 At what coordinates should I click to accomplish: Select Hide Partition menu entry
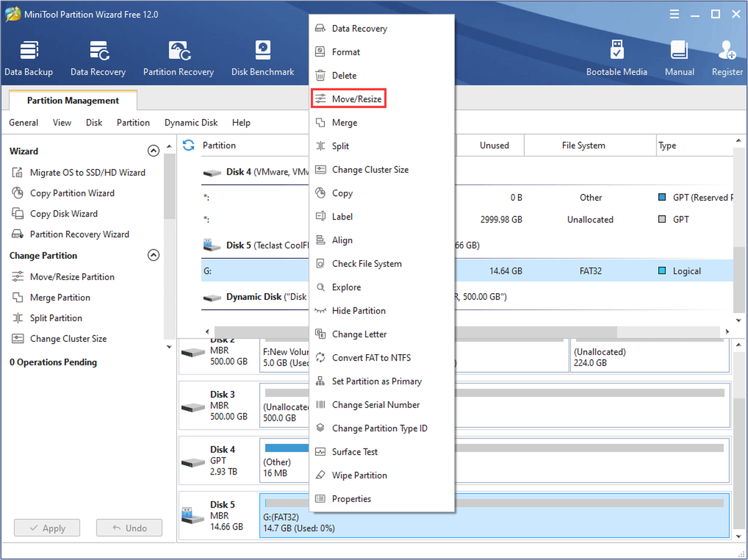tap(382, 311)
